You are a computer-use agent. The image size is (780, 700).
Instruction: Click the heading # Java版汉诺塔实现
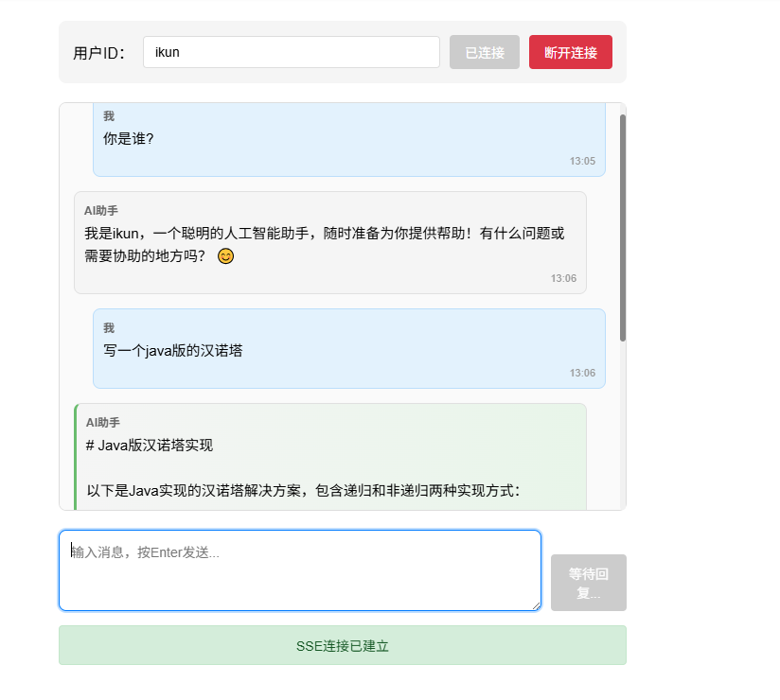(x=150, y=446)
